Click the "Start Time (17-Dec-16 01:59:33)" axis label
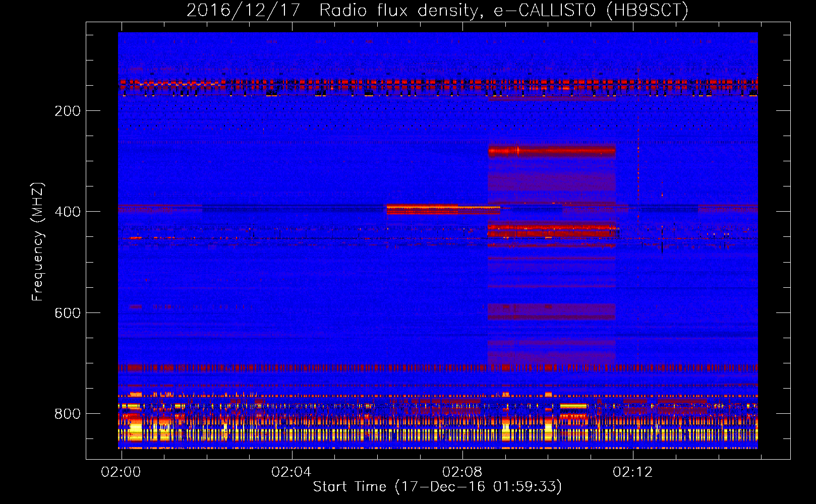This screenshot has height=504, width=816. coord(437,487)
